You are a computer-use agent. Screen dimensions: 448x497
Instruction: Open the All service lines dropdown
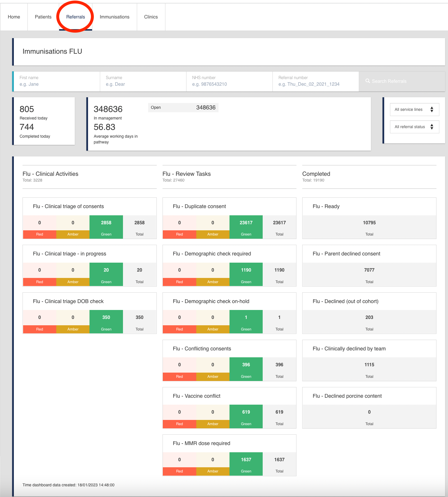pos(414,109)
